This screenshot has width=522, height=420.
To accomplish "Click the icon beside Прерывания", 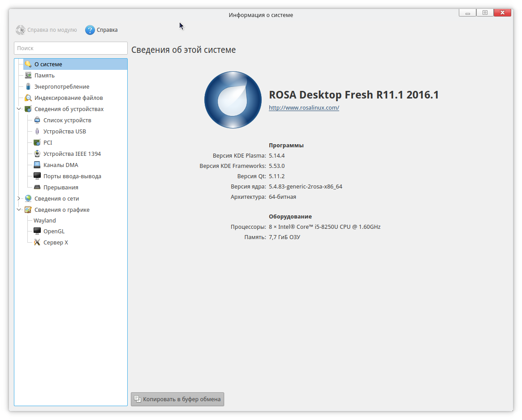I will point(37,187).
